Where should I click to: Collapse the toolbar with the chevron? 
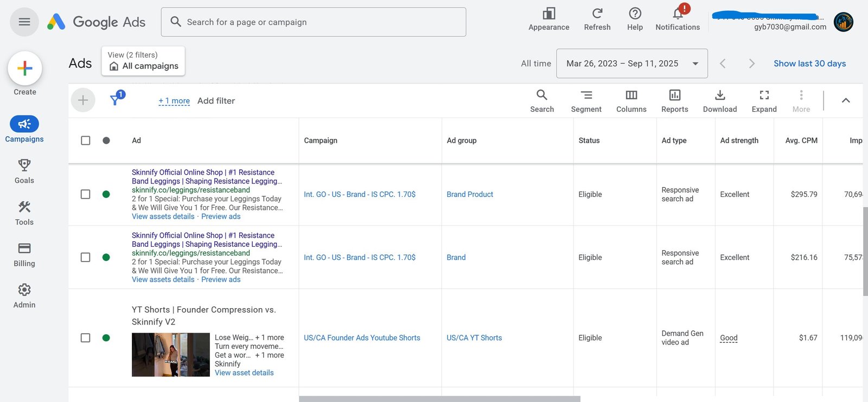(846, 100)
